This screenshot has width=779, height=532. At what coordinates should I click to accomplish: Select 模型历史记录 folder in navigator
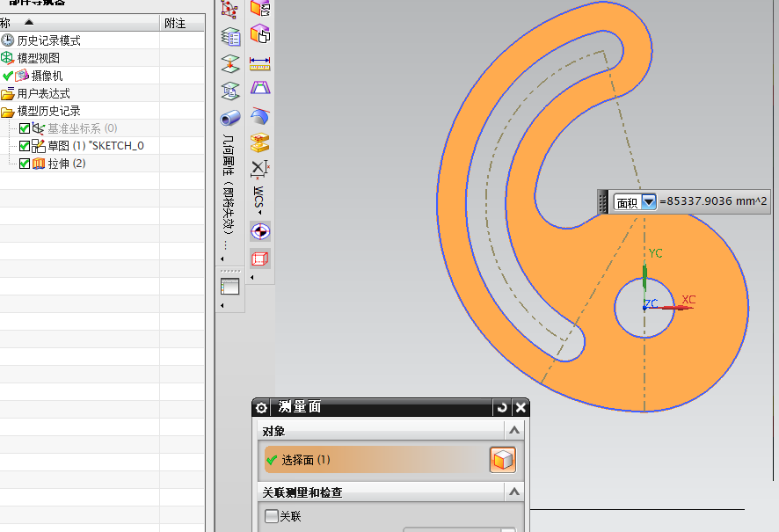[48, 111]
